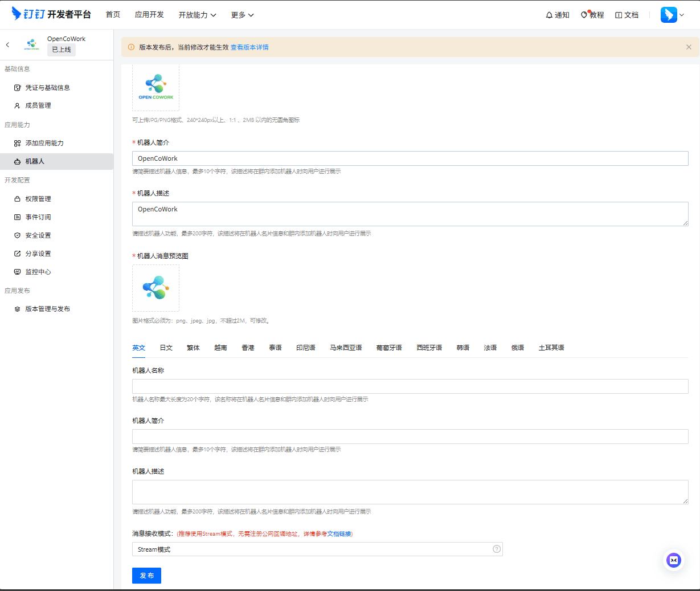The image size is (700, 591).
Task: Open 版本管理与发布 in sidebar
Action: click(x=47, y=309)
